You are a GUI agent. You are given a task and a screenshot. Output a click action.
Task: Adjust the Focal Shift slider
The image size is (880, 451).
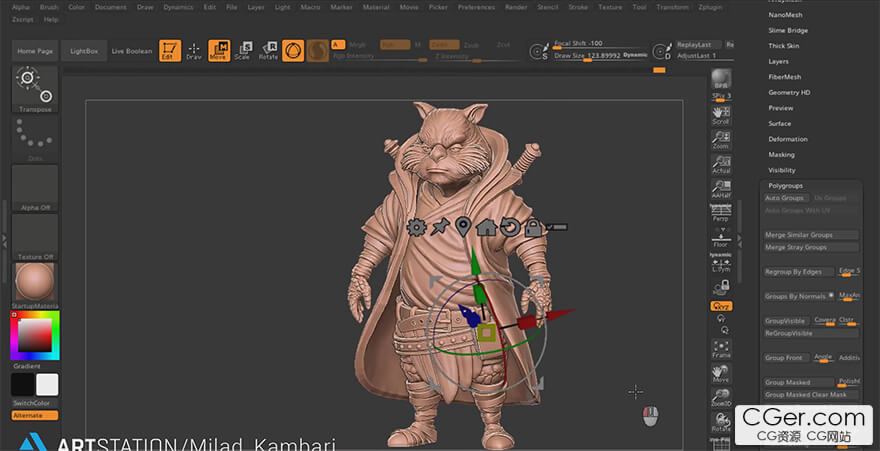pyautogui.click(x=599, y=44)
